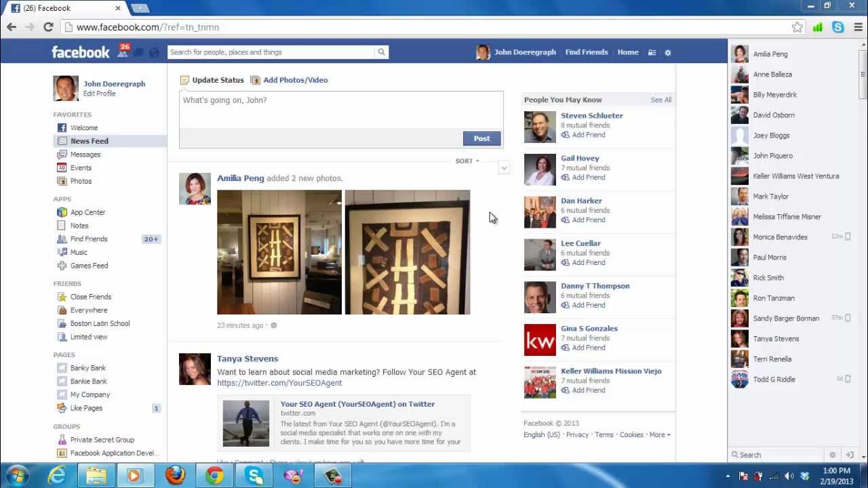868x488 pixels.
Task: Open Boston Latin School friends list
Action: click(x=100, y=323)
